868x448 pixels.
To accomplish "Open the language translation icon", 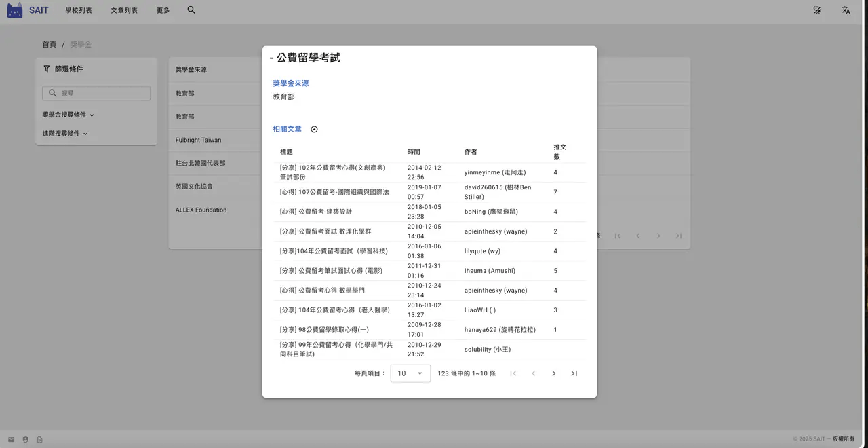I will pos(846,10).
